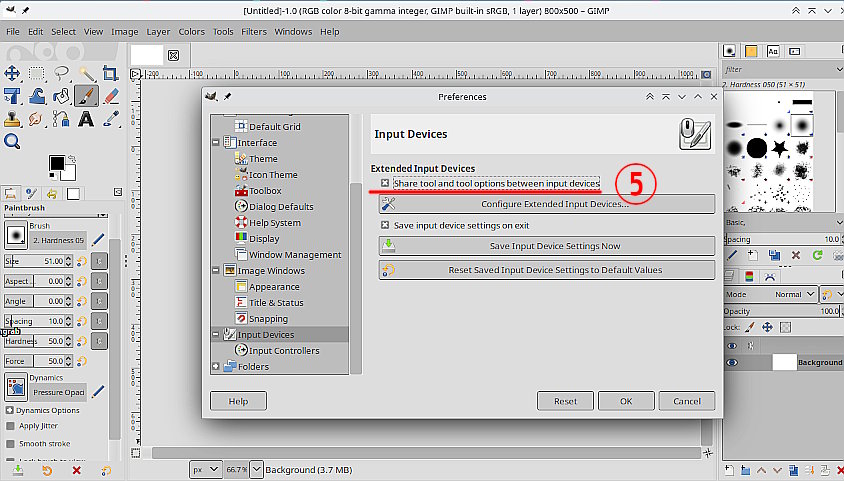The width and height of the screenshot is (844, 481).
Task: Reset the brush Size to default
Action: click(82, 261)
